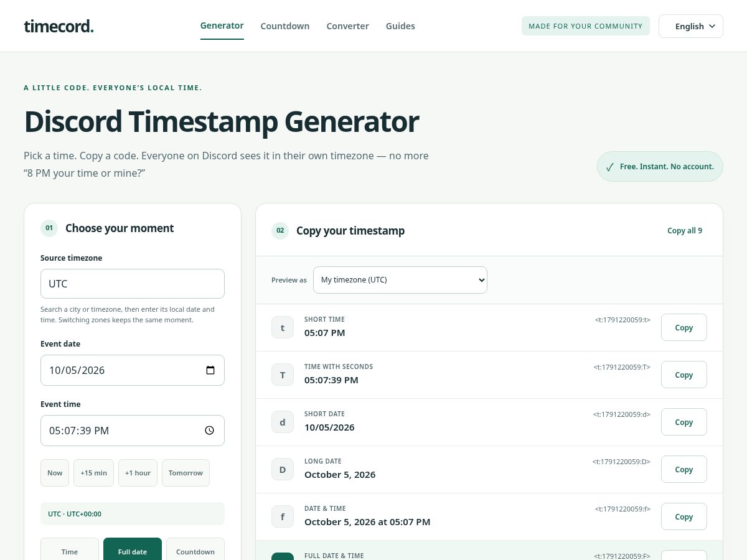Focus the Source timezone input field

pyautogui.click(x=133, y=284)
